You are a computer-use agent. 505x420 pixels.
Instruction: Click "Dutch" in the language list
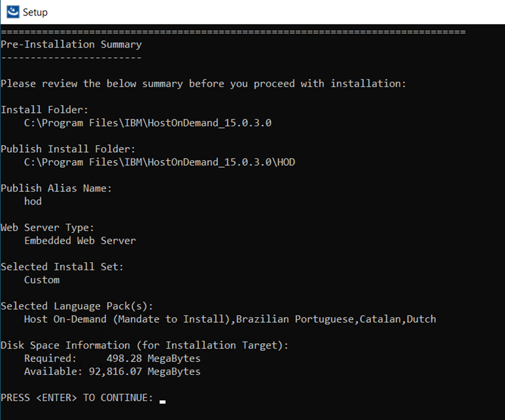click(x=421, y=319)
